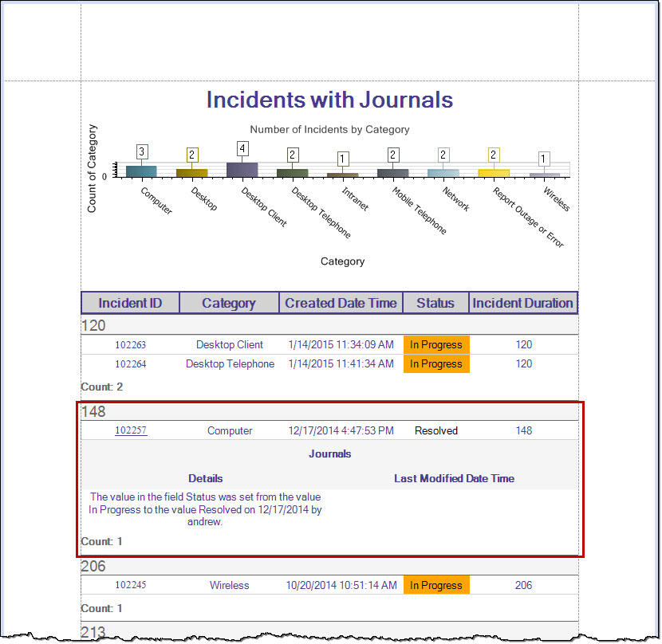
Task: Click duration value 206
Action: [x=523, y=585]
